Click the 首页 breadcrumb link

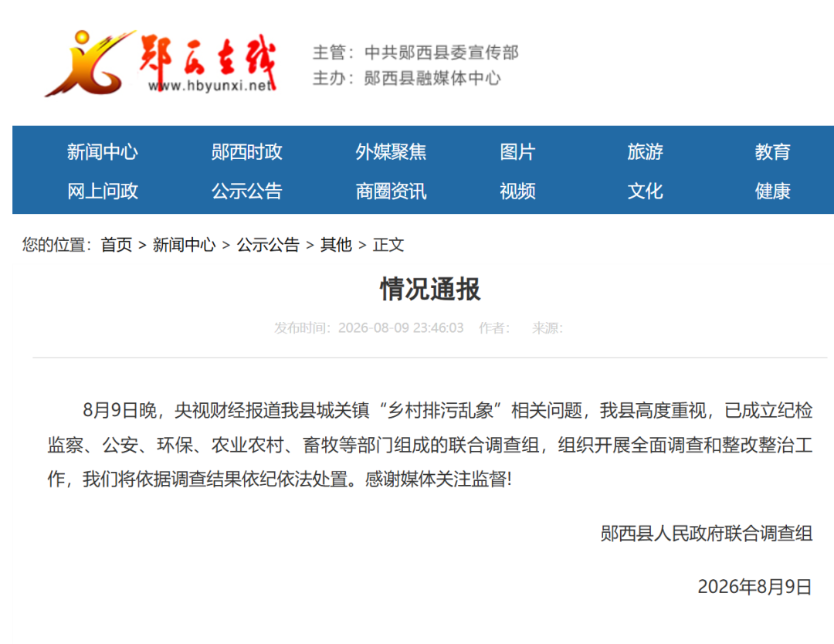click(x=117, y=245)
